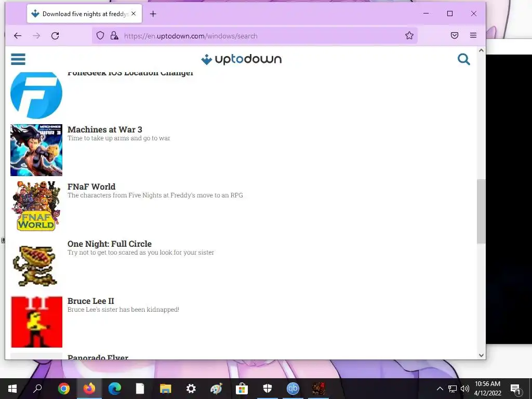
Task: Open One Night: Full Circle link
Action: point(110,244)
